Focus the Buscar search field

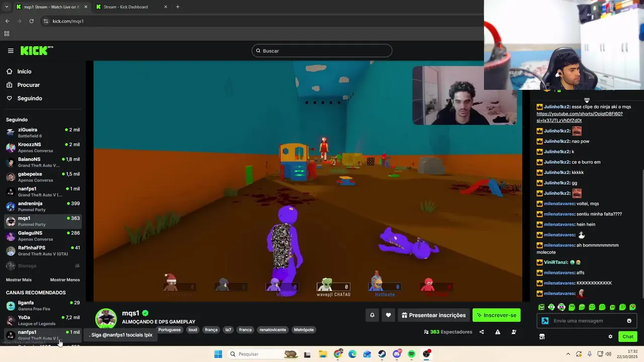point(322,51)
